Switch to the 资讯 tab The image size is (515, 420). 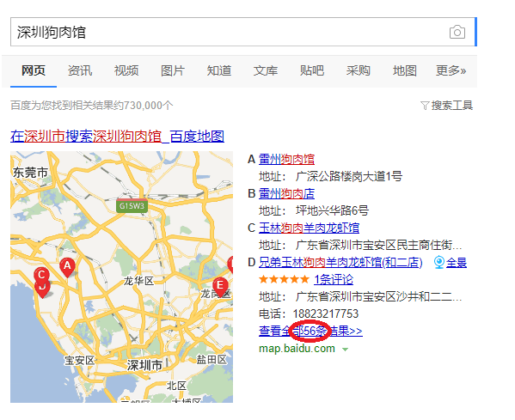click(80, 70)
